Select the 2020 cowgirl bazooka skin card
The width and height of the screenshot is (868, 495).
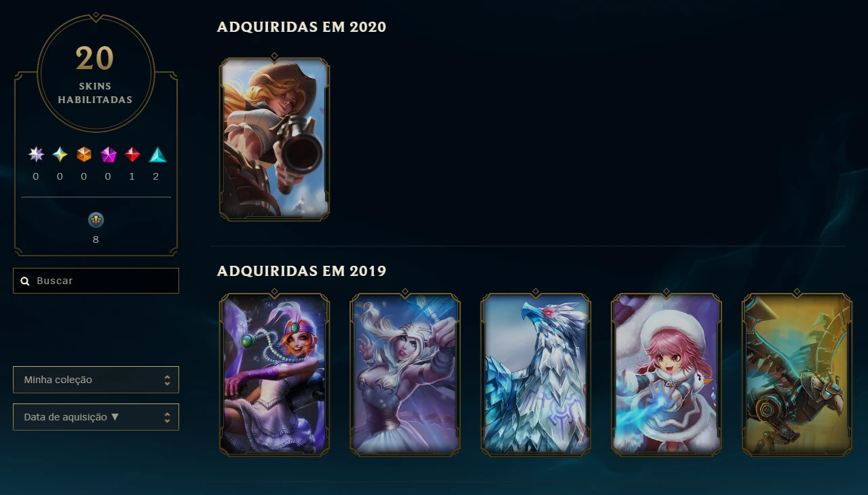[x=274, y=138]
